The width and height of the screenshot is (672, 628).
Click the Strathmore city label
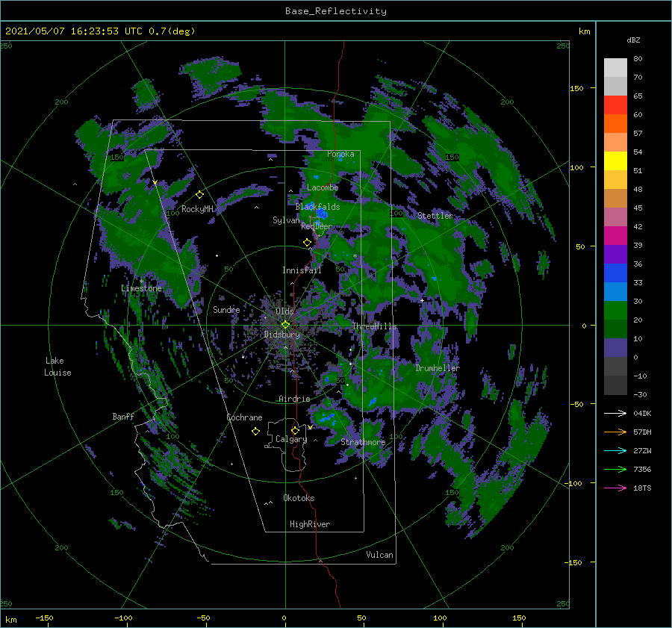(x=363, y=442)
